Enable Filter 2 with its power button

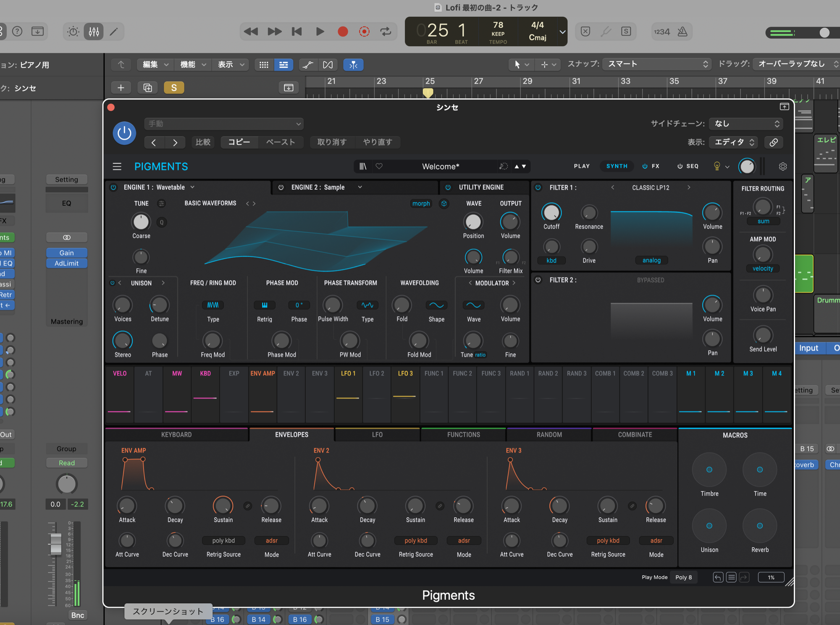538,280
